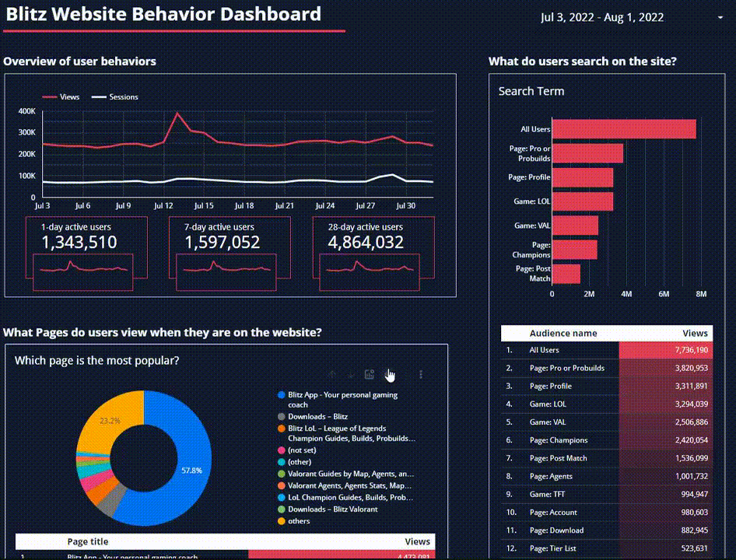Click the blue 57.8% donut slice
Image resolution: width=736 pixels, height=560 pixels.
coord(191,470)
